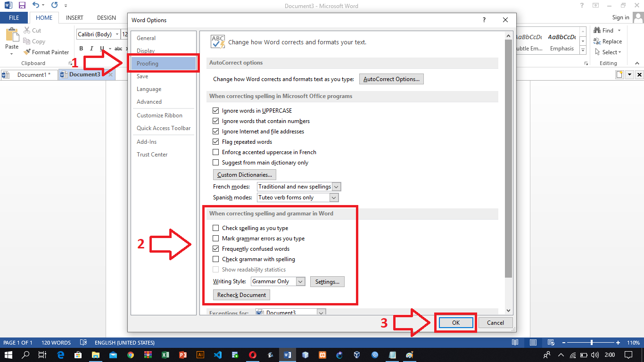Image resolution: width=644 pixels, height=362 pixels.
Task: Enable Check spelling as you type
Action: (x=216, y=228)
